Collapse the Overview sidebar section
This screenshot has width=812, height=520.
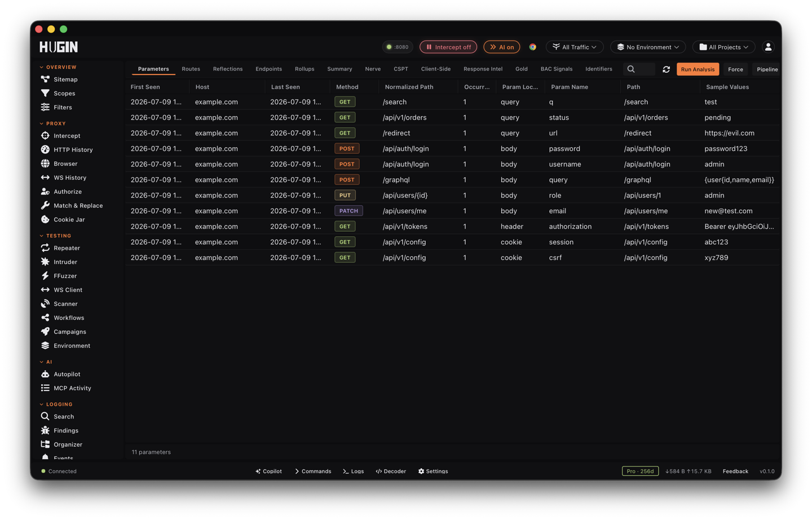[x=58, y=67]
